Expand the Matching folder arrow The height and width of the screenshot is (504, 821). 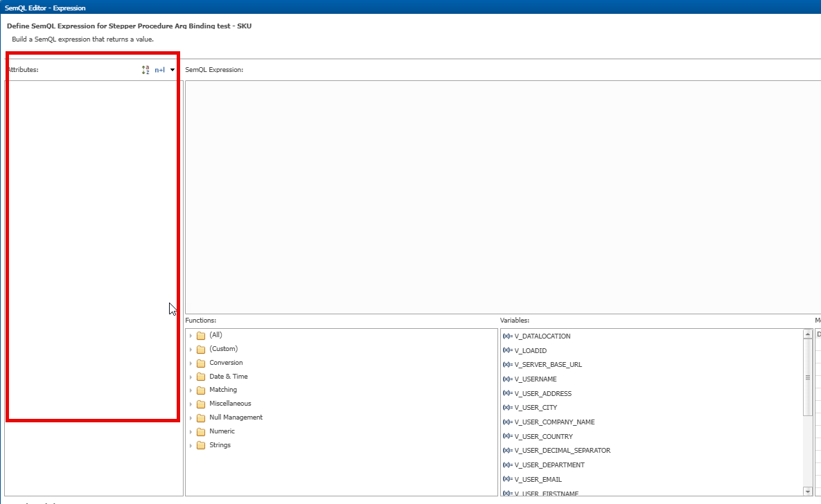[191, 390]
